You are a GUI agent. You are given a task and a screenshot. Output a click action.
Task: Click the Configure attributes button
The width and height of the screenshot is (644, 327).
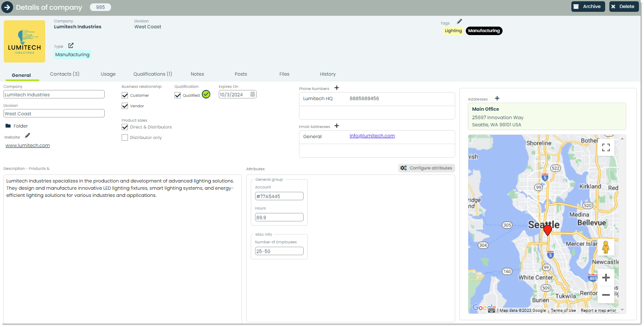(x=427, y=168)
